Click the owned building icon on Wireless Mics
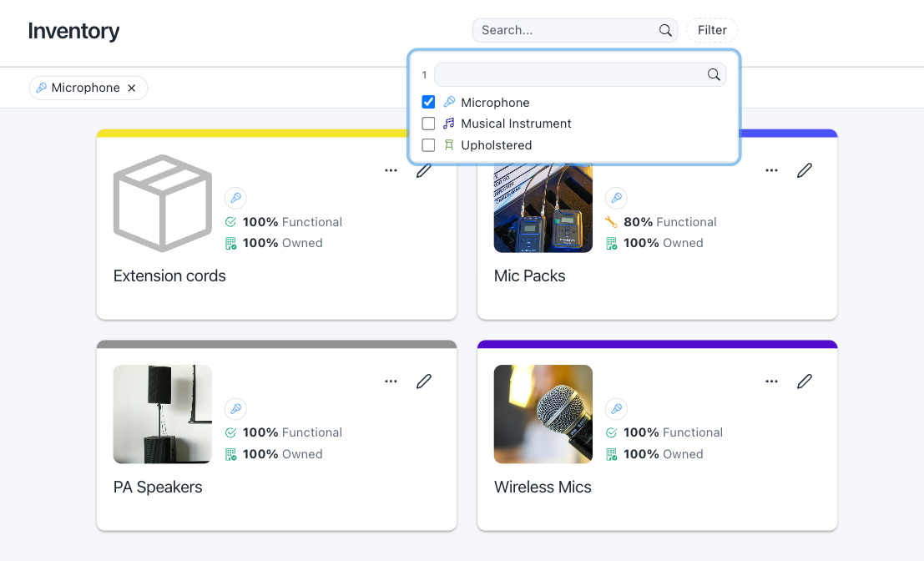 point(612,454)
